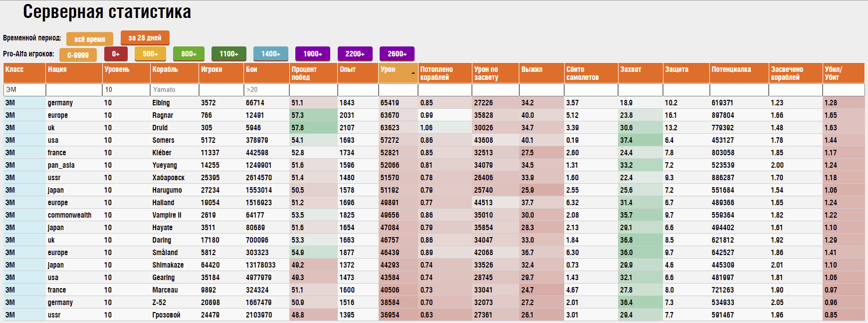The image size is (868, 323).
Task: Sort by the Класс column header
Action: click(24, 73)
